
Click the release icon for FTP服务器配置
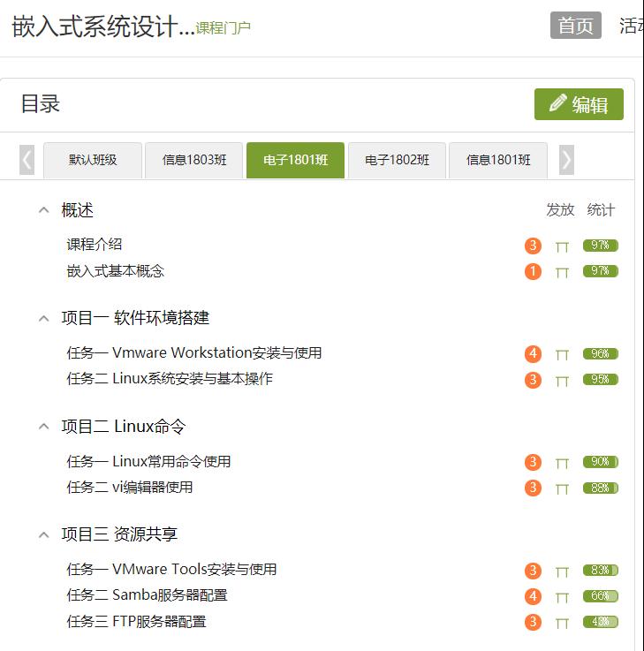point(562,623)
